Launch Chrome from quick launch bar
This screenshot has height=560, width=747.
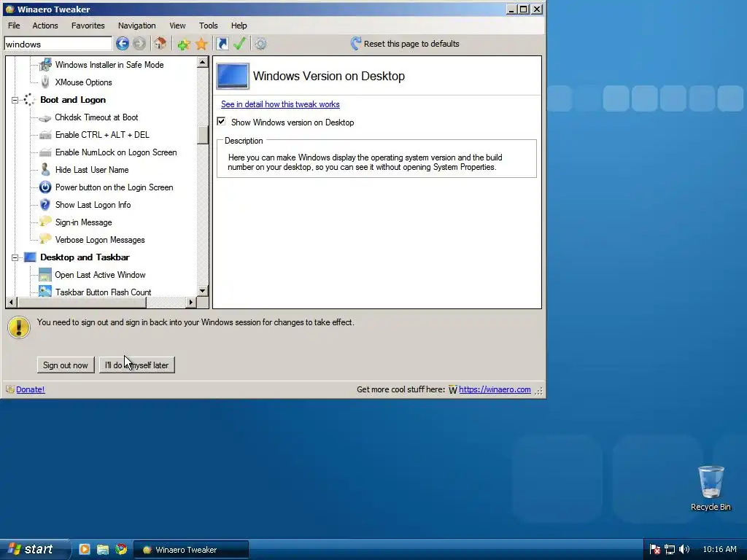121,549
